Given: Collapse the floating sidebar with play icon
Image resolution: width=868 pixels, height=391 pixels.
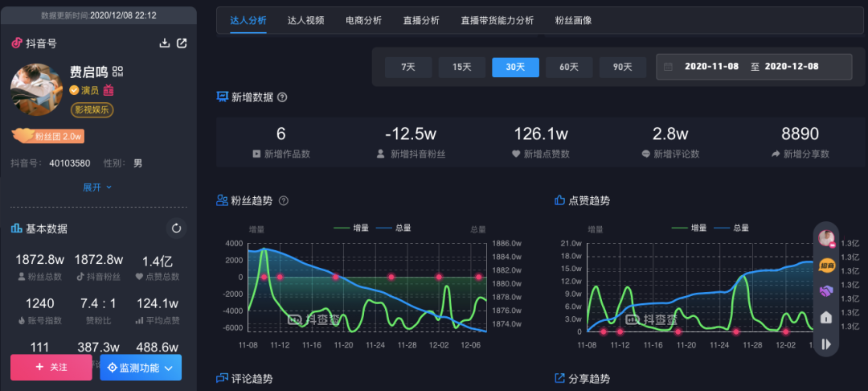Looking at the screenshot, I should coord(826,344).
